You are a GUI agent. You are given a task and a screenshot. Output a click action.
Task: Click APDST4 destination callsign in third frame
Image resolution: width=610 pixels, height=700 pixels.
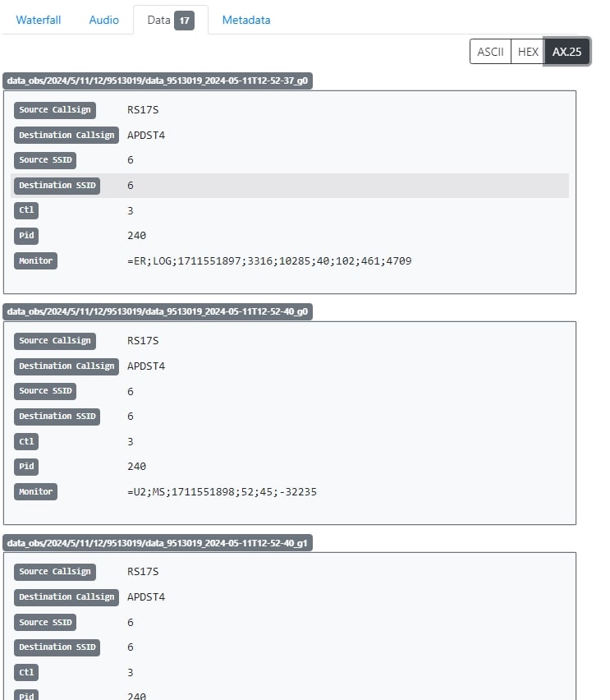pyautogui.click(x=146, y=597)
